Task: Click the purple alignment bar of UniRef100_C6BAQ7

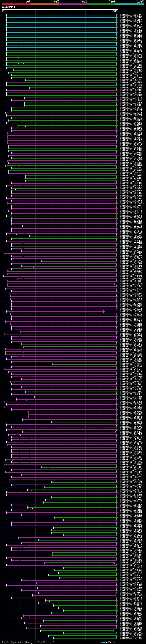Action: tap(62, 90)
